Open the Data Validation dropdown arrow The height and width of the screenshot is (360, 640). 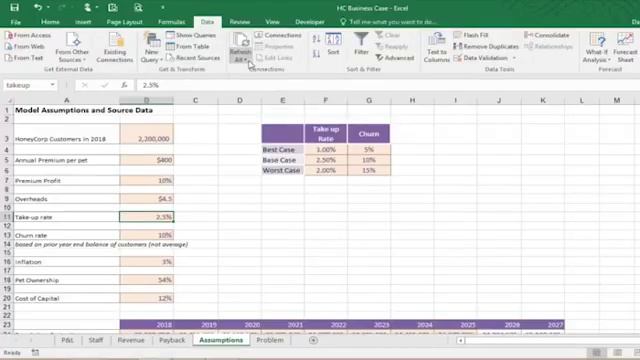pyautogui.click(x=514, y=58)
